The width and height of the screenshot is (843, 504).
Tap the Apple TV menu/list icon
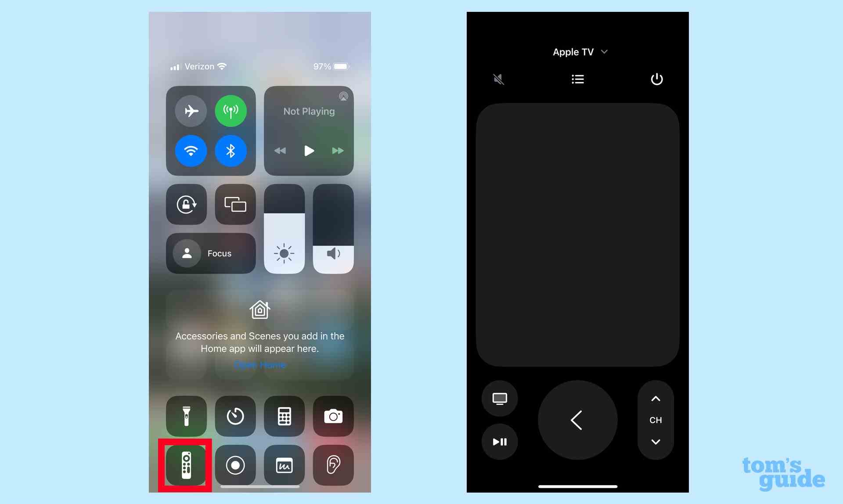click(x=577, y=79)
